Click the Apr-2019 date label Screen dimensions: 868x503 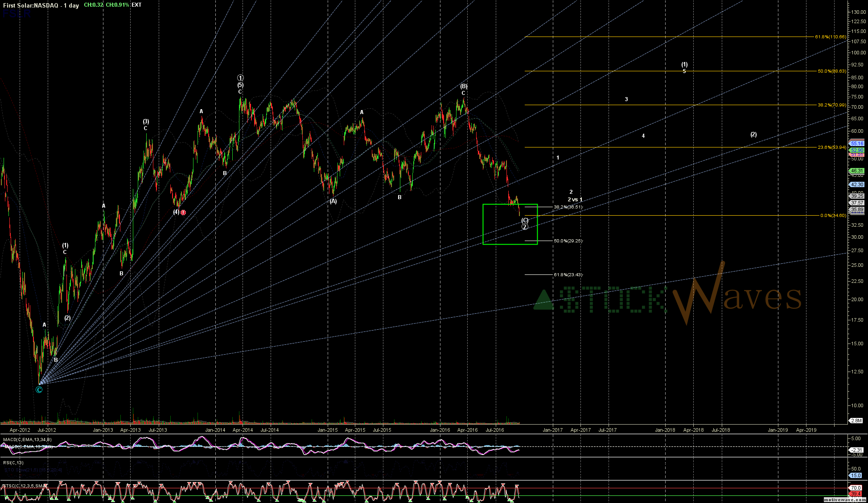[806, 430]
